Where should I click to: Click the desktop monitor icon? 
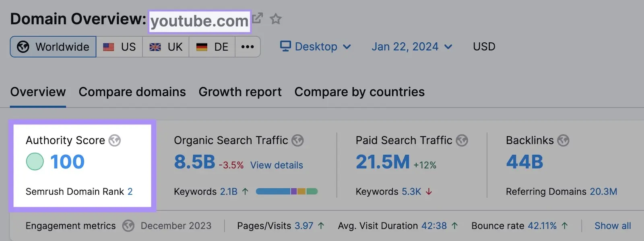point(285,46)
